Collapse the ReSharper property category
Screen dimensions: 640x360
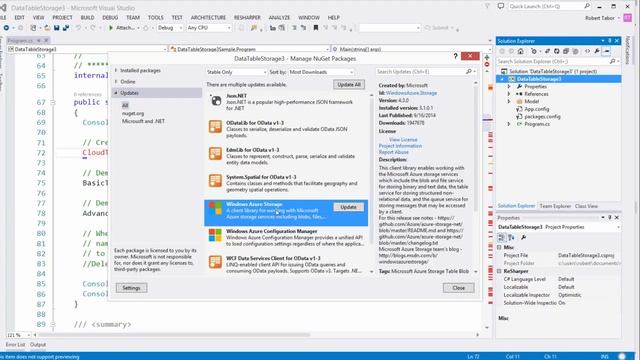click(499, 271)
